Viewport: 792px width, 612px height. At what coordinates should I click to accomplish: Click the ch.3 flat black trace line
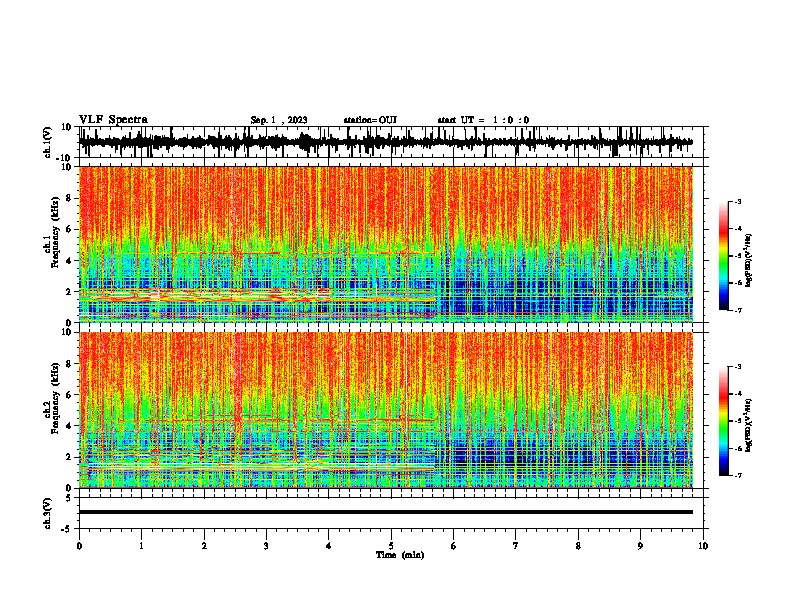coord(386,512)
